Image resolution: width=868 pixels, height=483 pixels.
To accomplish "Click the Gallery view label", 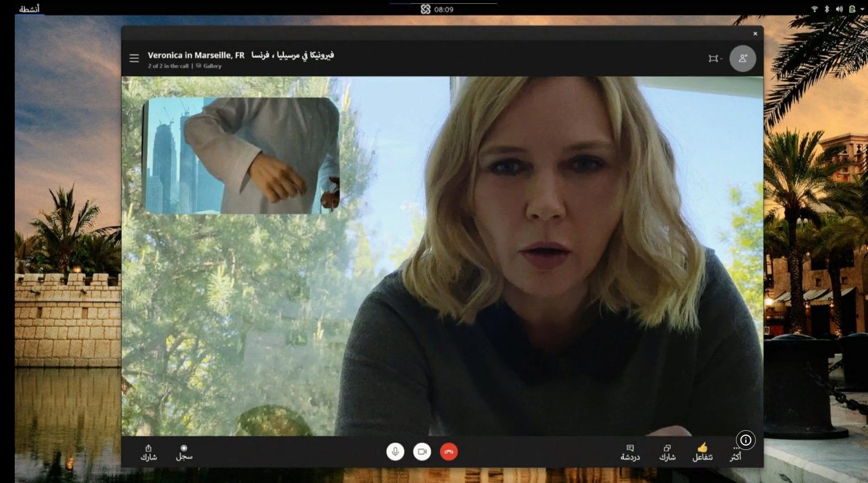I will [212, 66].
